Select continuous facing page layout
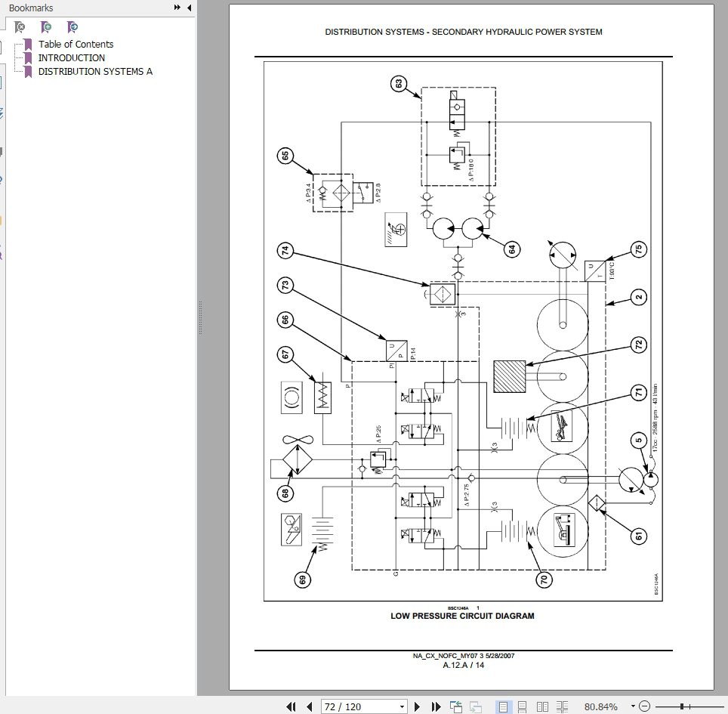This screenshot has height=714, width=728. (563, 706)
